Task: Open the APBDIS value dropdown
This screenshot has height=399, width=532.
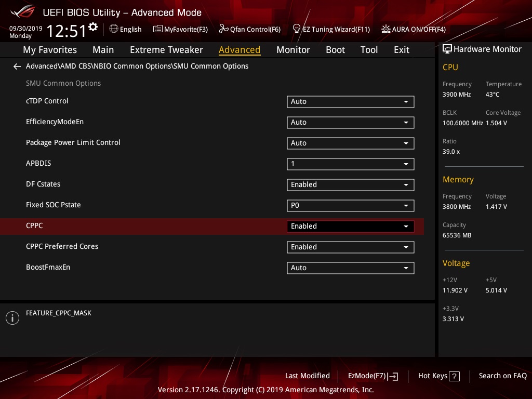Action: click(351, 164)
